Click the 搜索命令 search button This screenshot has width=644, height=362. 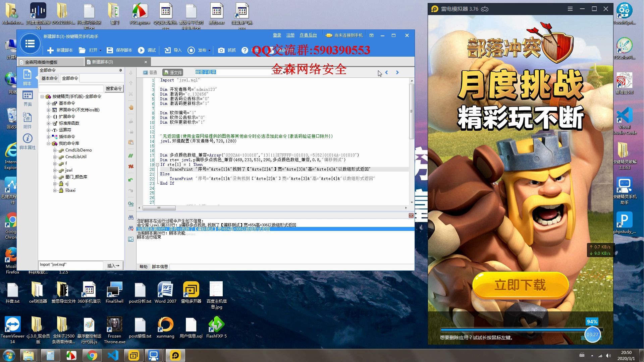(114, 88)
